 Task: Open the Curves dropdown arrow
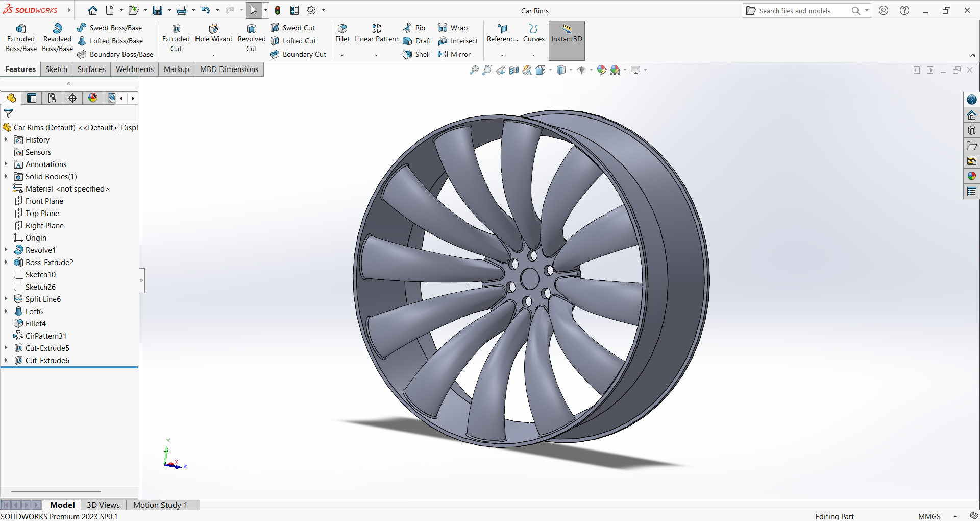(533, 55)
